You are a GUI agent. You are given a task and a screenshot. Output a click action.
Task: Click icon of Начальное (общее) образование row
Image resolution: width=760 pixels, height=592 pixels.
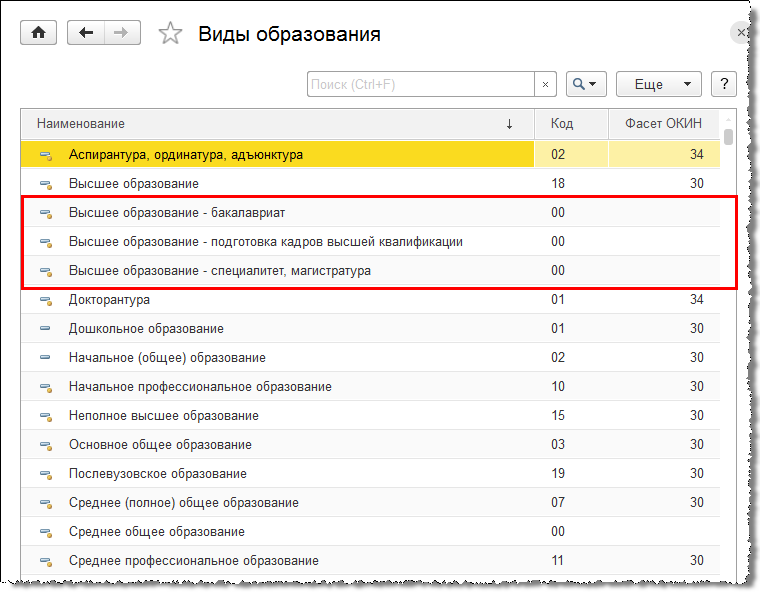tap(45, 357)
